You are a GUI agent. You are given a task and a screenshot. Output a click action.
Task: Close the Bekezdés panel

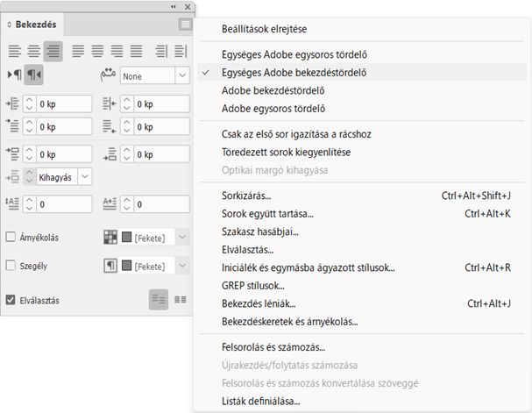pyautogui.click(x=188, y=7)
